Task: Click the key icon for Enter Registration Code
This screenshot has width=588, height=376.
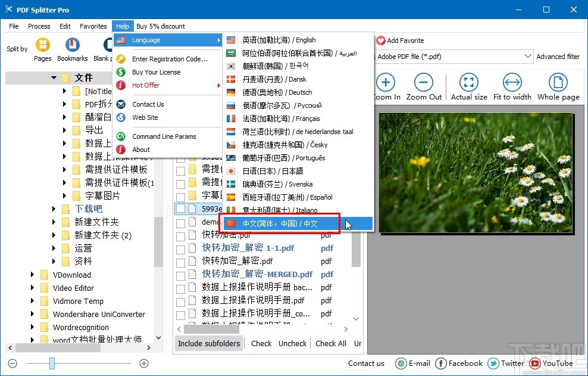Action: 121,59
